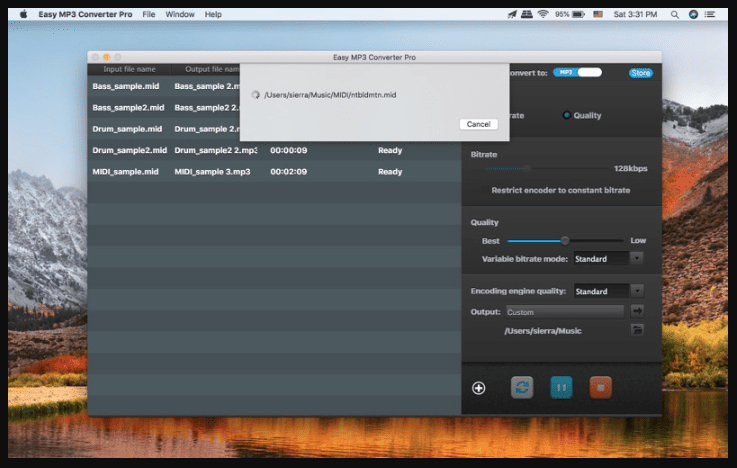Add files with the plus icon

coord(478,388)
